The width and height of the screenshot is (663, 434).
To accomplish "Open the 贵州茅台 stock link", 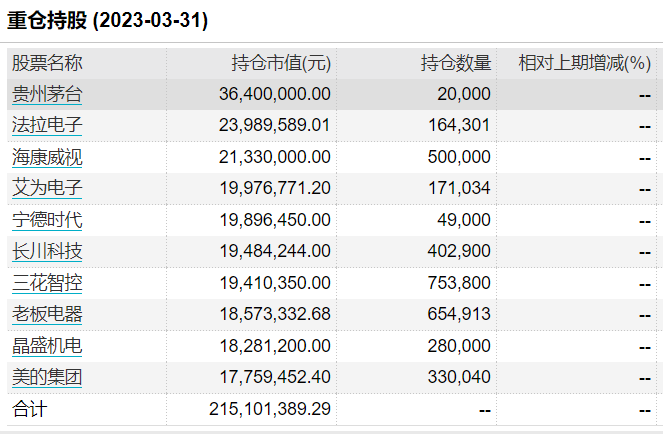I will pos(47,94).
